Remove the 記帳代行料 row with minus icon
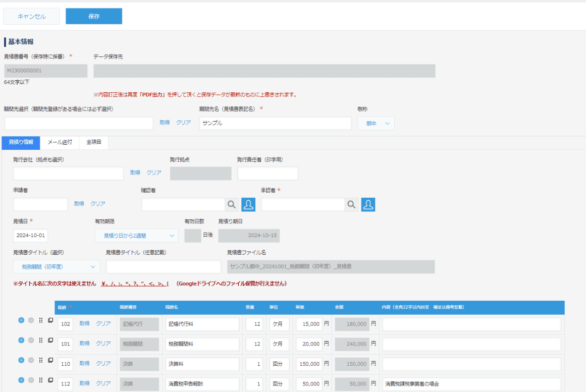 [x=31, y=320]
